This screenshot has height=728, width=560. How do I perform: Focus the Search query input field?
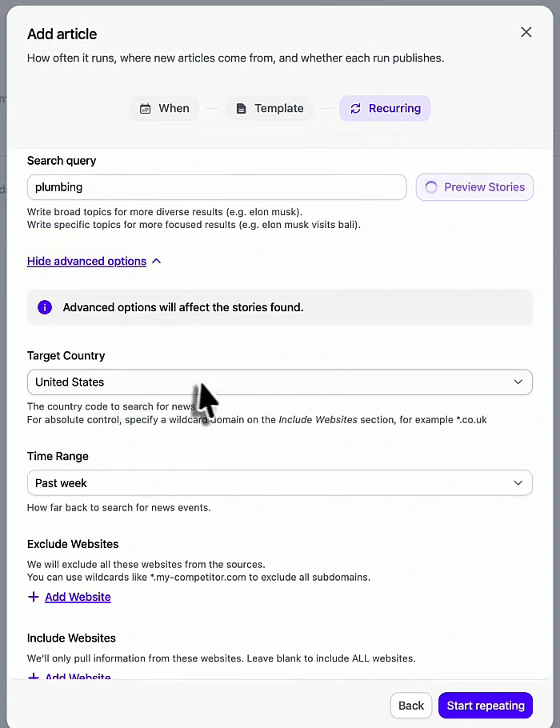pyautogui.click(x=217, y=187)
